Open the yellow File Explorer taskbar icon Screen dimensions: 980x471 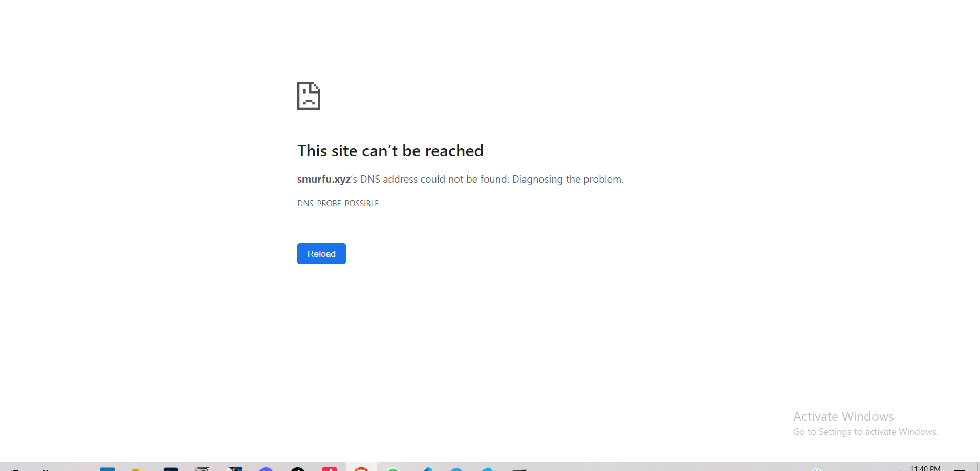coord(139,469)
